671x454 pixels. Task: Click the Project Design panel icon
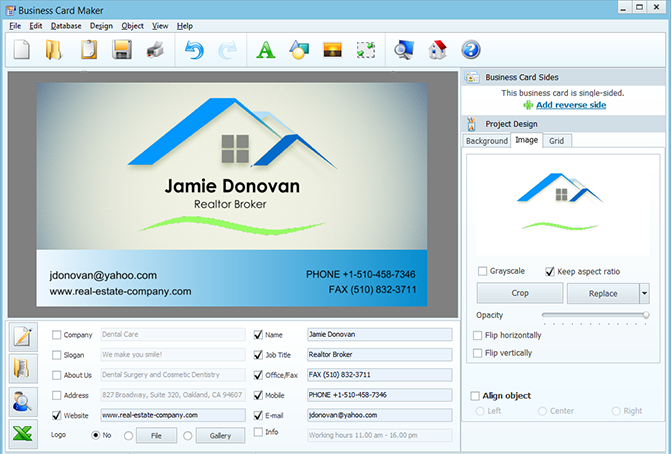click(x=472, y=124)
